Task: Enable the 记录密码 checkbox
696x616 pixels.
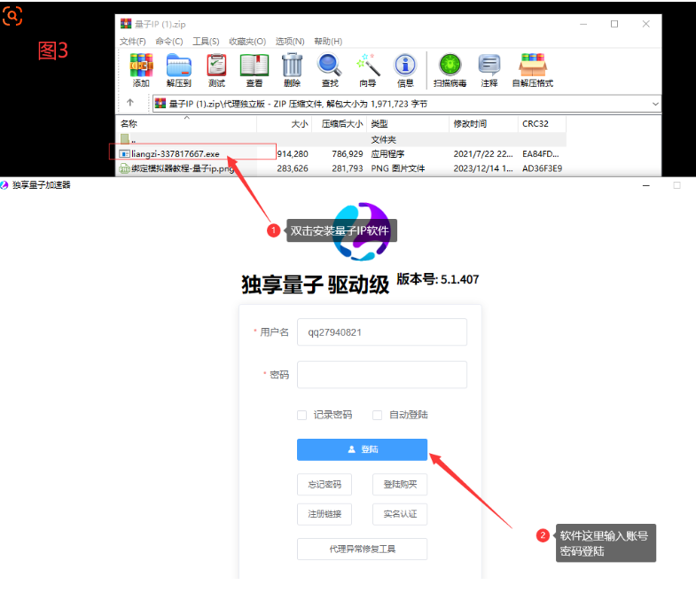Action: [x=302, y=415]
